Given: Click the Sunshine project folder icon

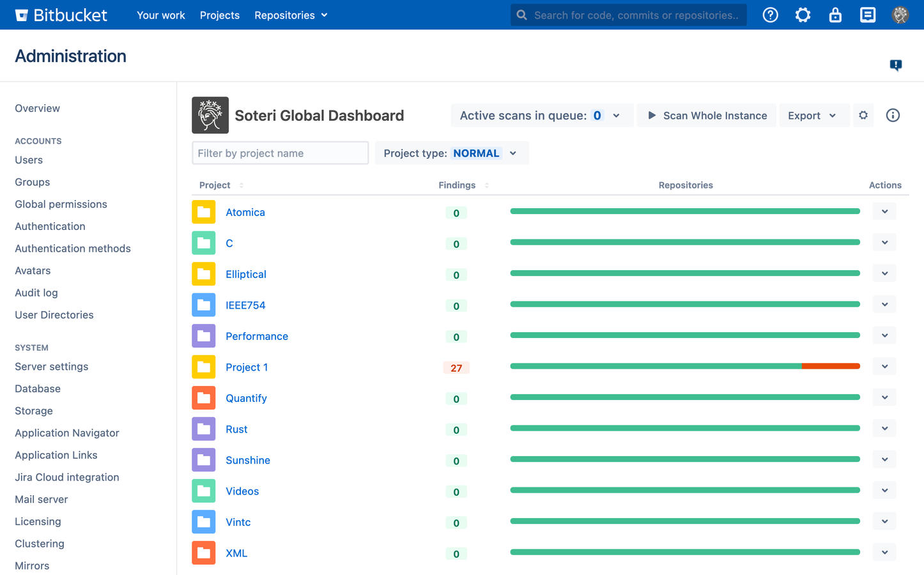Looking at the screenshot, I should 204,460.
